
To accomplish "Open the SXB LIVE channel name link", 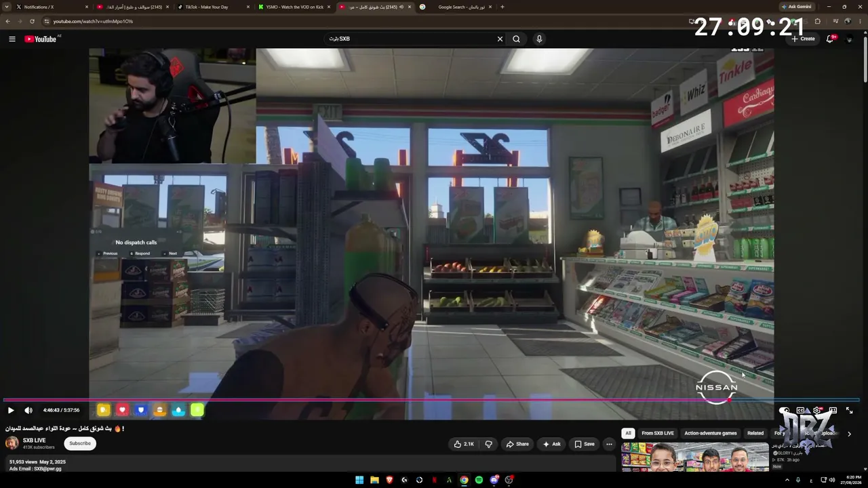I will 35,441.
